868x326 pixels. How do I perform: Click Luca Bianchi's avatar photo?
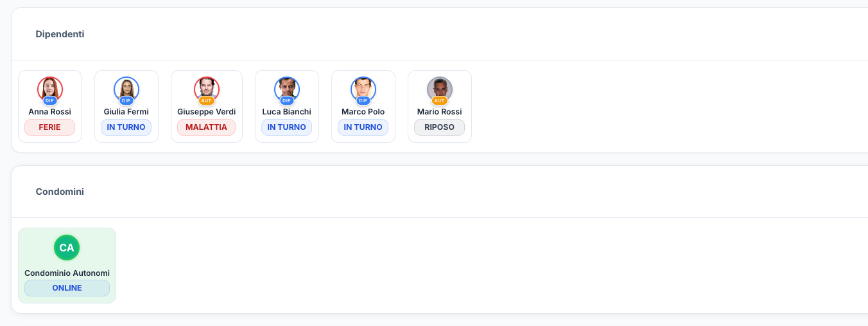(x=287, y=88)
